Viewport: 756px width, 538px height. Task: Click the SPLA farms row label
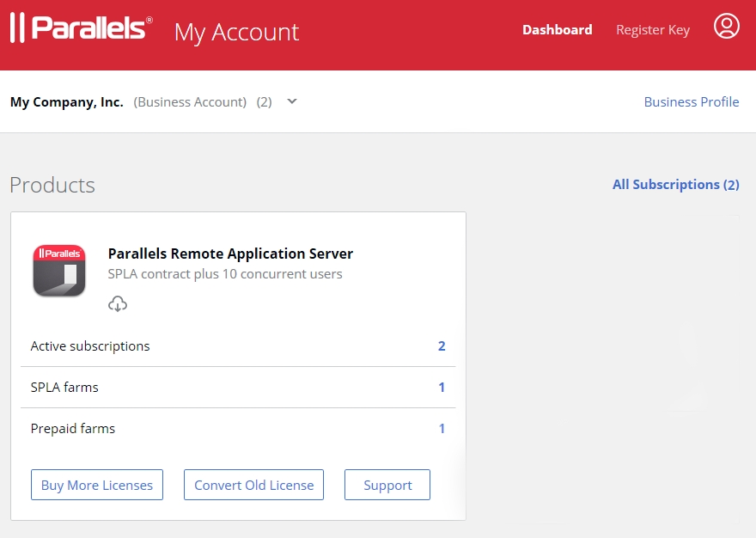[x=64, y=388]
